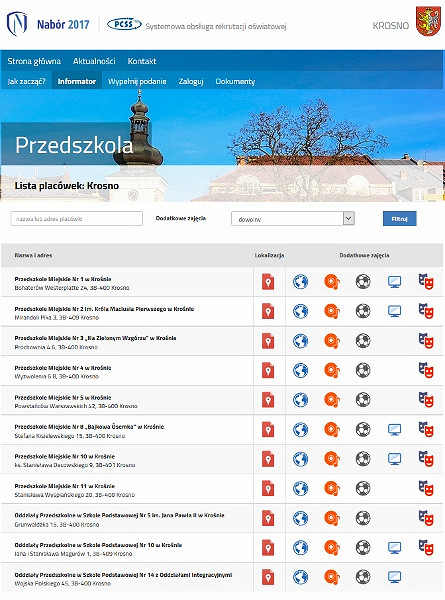Click soccer ball icon for Przedszkole Nr 3
The height and width of the screenshot is (600, 445).
(x=363, y=341)
